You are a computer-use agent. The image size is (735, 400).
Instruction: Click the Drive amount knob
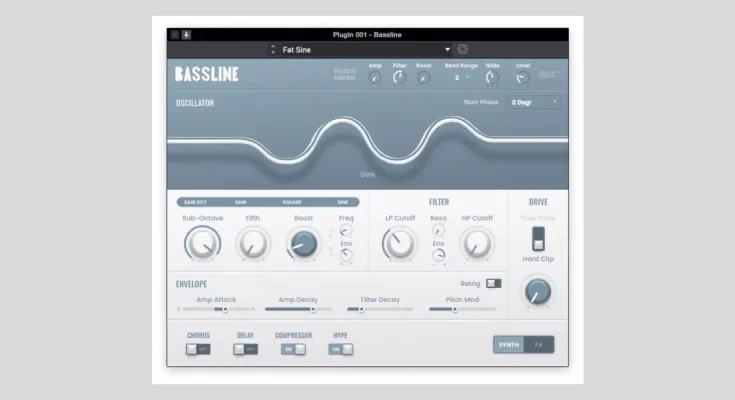pyautogui.click(x=538, y=291)
